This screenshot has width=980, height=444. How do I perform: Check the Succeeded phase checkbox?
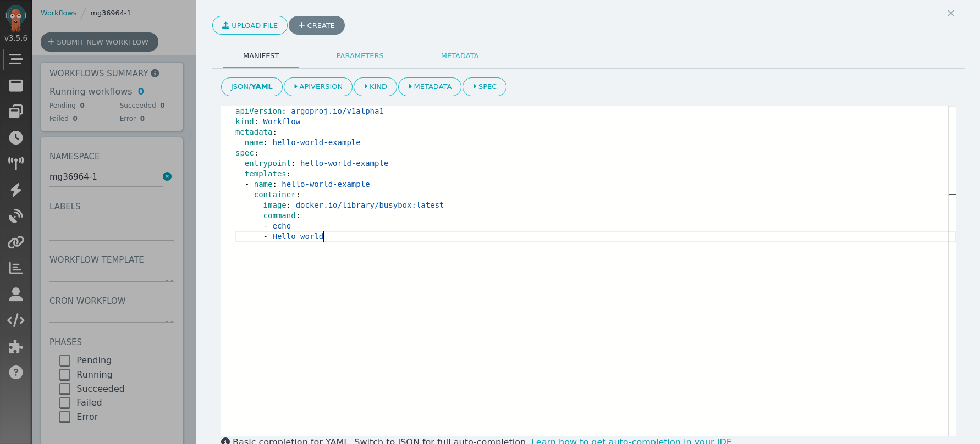click(x=65, y=389)
